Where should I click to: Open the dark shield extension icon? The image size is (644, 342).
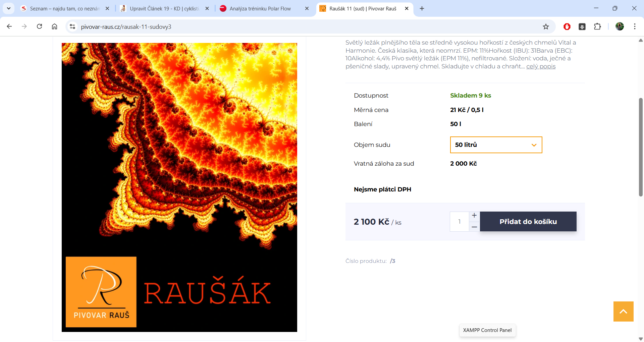coord(582,26)
